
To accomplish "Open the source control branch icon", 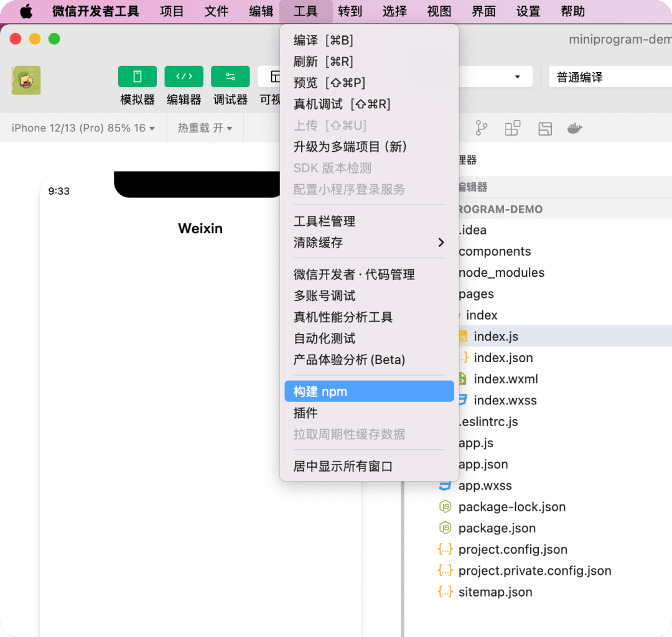I will click(481, 128).
